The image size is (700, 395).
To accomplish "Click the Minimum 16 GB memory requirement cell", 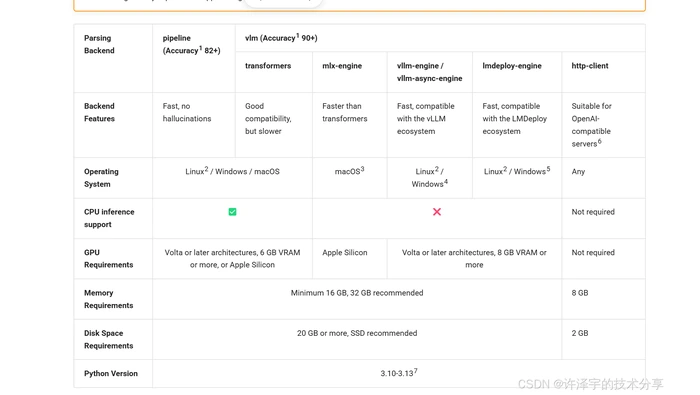I will tap(357, 293).
